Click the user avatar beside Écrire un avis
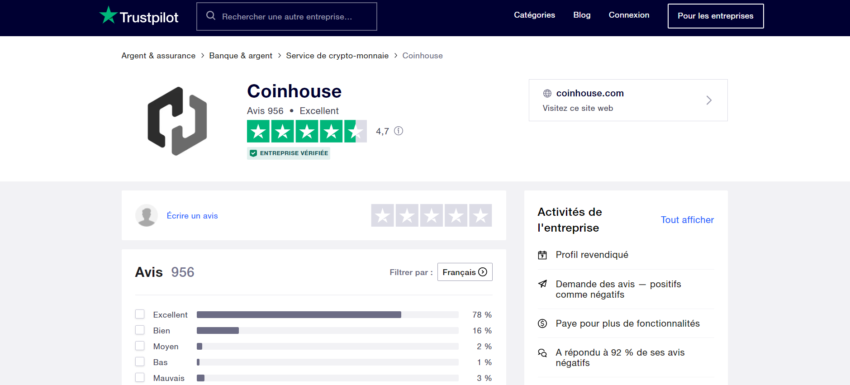 tap(146, 215)
